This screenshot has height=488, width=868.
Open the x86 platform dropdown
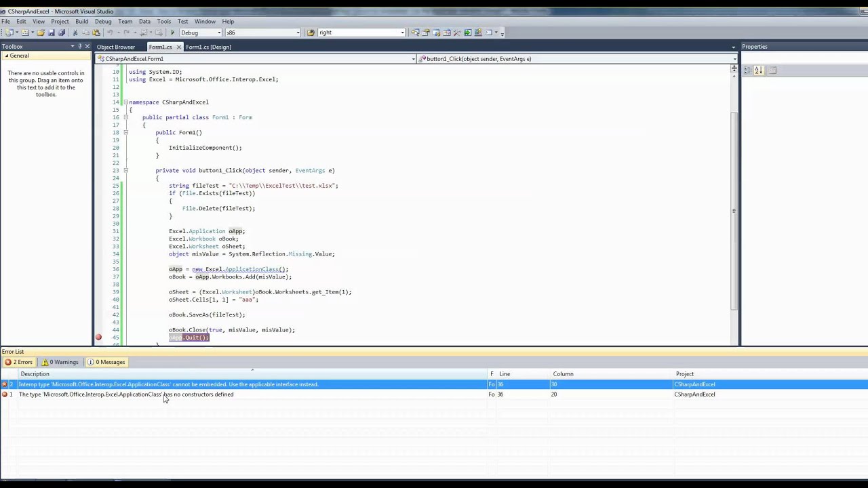pos(297,33)
